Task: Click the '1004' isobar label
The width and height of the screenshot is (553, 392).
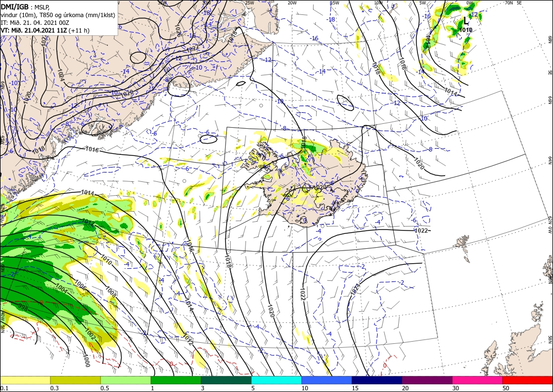Action: tap(62, 289)
